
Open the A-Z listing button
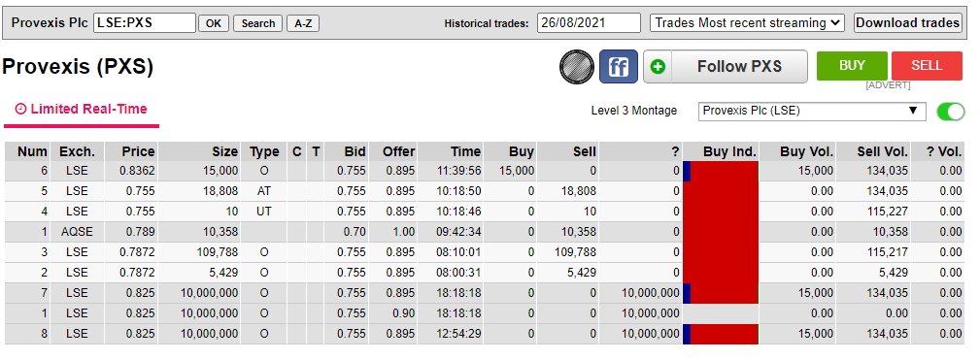click(x=303, y=23)
